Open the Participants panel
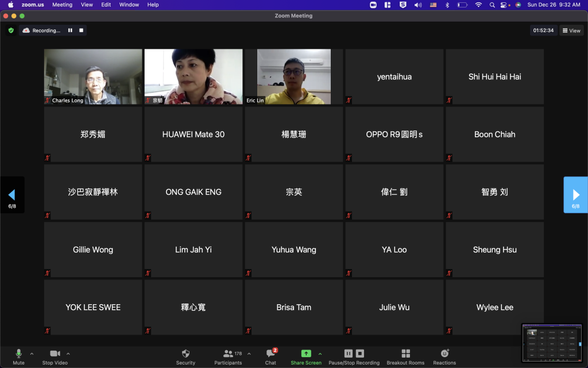 (228, 354)
